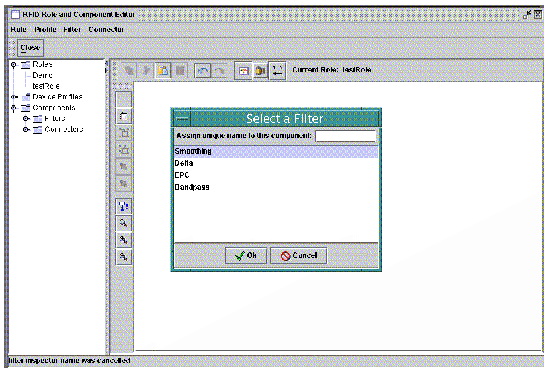The height and width of the screenshot is (374, 549).
Task: Click the arrow icon beside Current Role label
Action: 277,71
